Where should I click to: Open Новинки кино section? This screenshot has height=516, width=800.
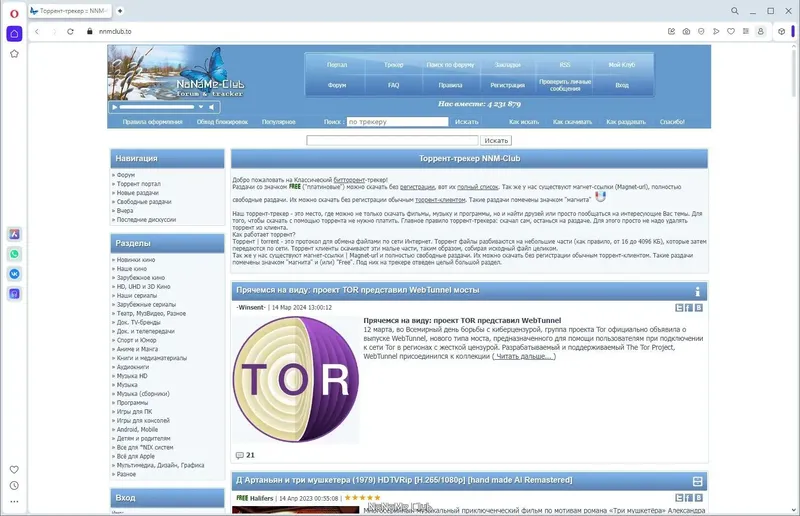click(136, 260)
